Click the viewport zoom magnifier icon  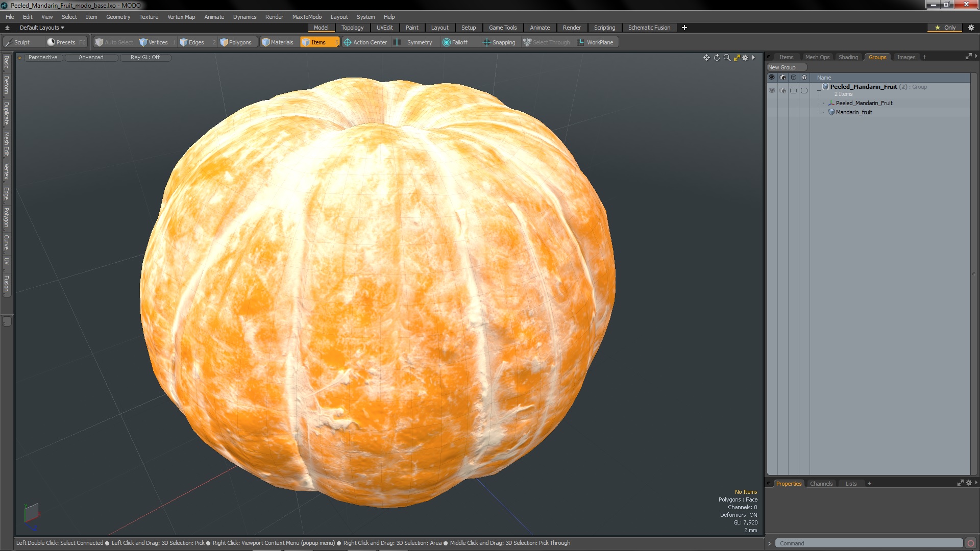click(727, 58)
